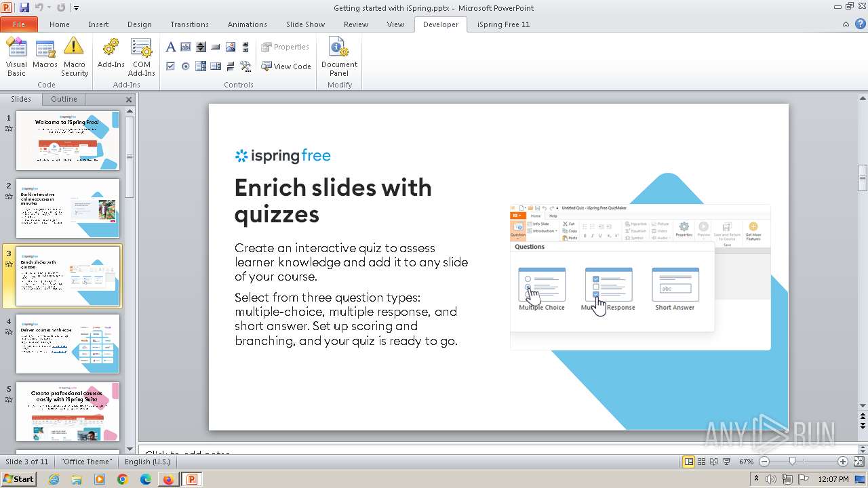Image resolution: width=868 pixels, height=488 pixels.
Task: Fit slide to current window
Action: coord(859,462)
